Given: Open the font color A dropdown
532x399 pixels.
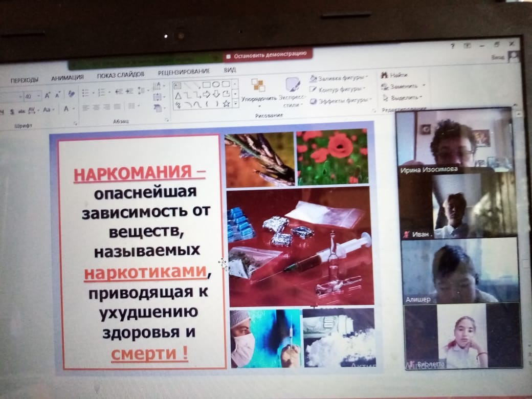Looking at the screenshot, I should pyautogui.click(x=73, y=109).
